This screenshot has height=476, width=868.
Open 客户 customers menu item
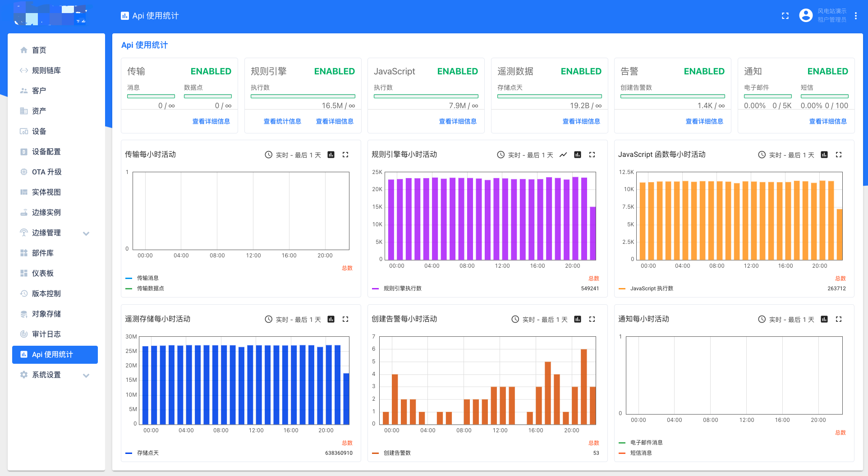55,91
